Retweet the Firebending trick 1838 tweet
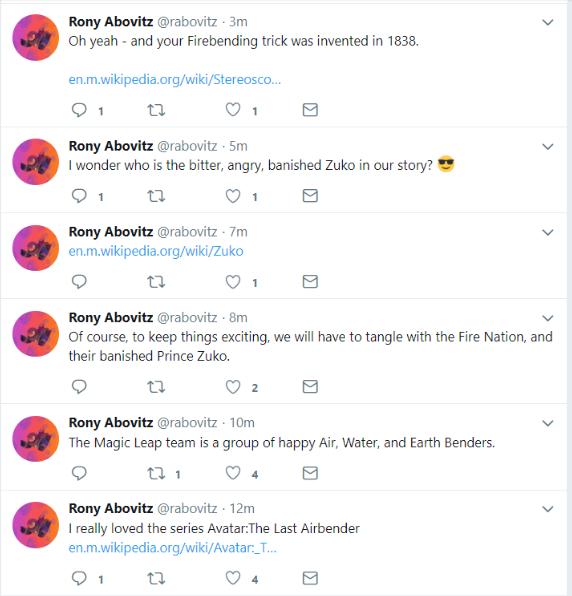 click(156, 110)
